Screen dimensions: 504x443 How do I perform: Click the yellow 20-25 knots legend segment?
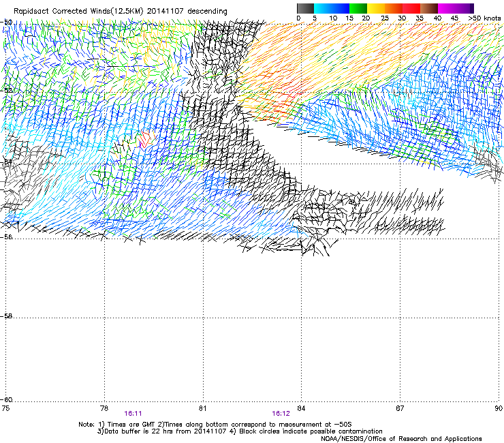(x=376, y=8)
